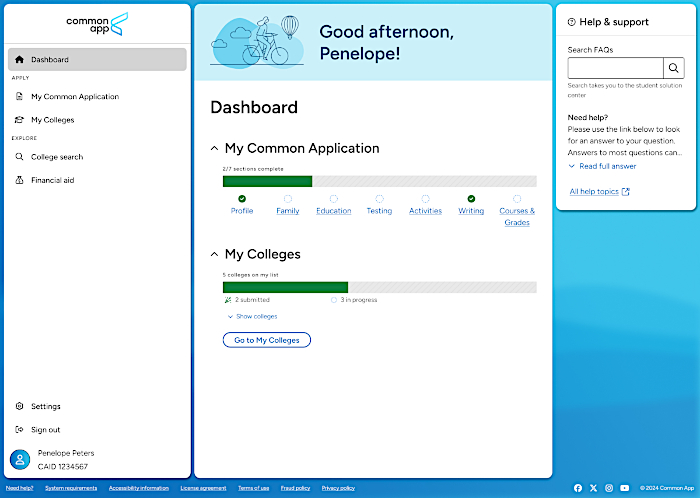The width and height of the screenshot is (700, 498).
Task: Open the Instagram icon in footer
Action: pyautogui.click(x=609, y=488)
